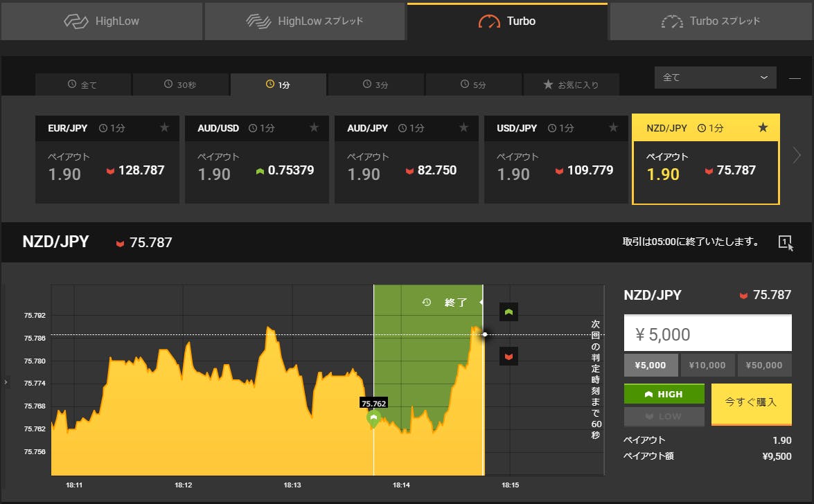814x504 pixels.
Task: Switch to the HighLow tab
Action: (102, 21)
